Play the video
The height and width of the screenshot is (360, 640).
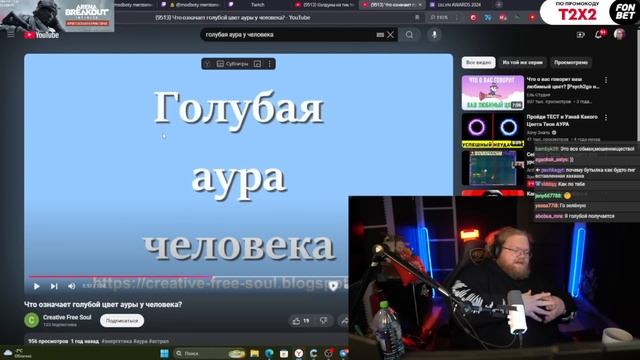37,286
